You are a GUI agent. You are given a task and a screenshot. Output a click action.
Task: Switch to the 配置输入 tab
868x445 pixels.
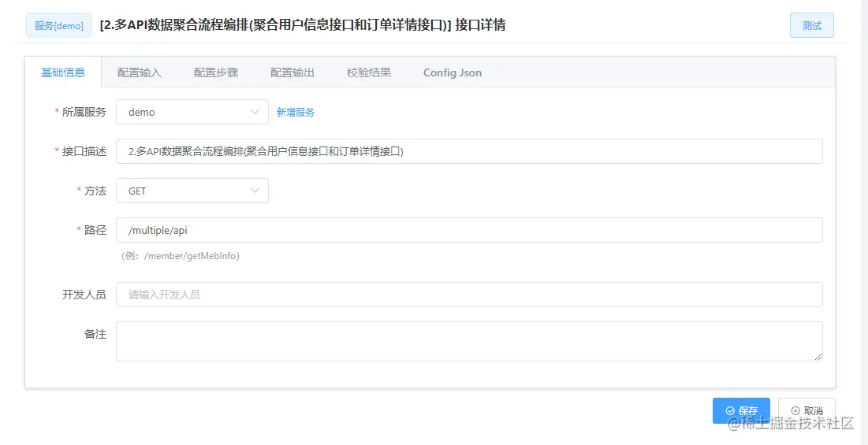(x=140, y=72)
